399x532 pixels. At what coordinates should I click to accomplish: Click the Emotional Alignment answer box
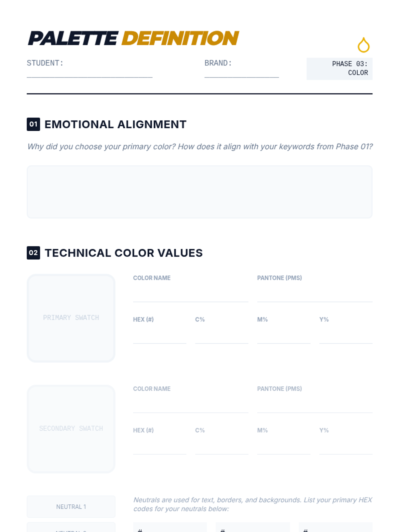(199, 192)
